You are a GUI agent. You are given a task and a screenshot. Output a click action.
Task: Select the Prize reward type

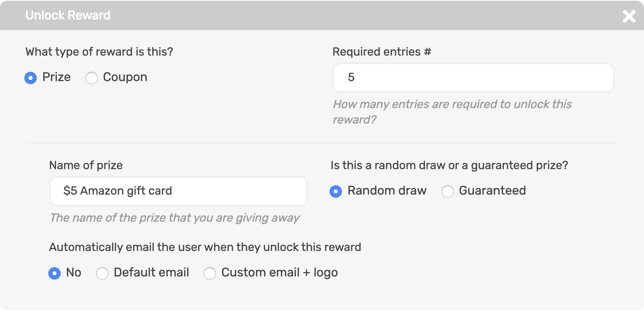click(31, 78)
